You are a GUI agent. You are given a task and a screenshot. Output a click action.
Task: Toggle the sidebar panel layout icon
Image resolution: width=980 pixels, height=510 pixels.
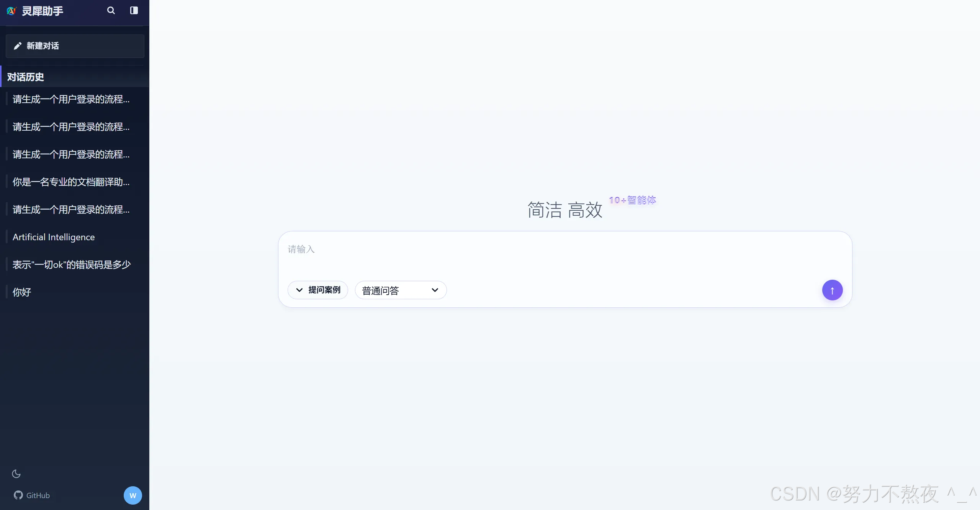pyautogui.click(x=133, y=11)
